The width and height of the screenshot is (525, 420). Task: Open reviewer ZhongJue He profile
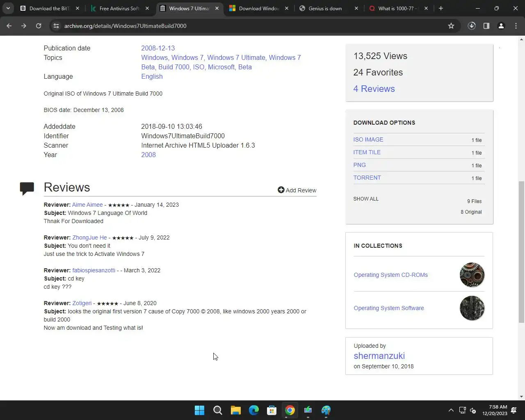click(89, 237)
